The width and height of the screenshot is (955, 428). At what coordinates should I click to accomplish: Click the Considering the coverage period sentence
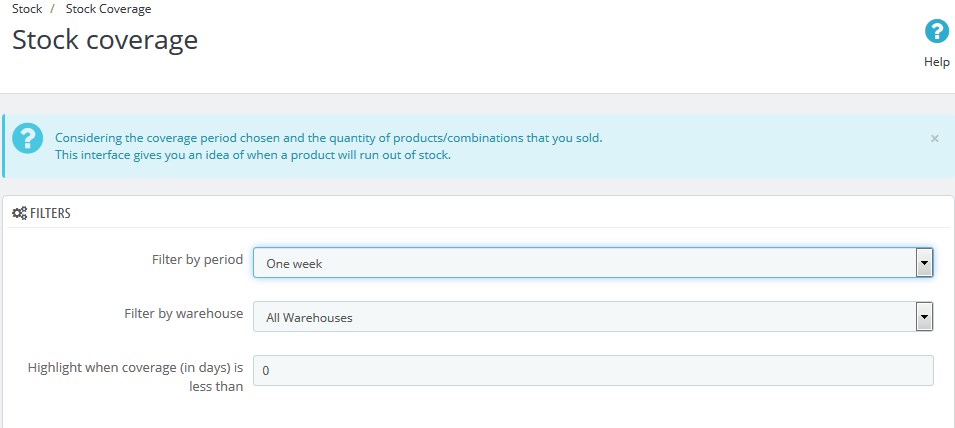(x=329, y=138)
